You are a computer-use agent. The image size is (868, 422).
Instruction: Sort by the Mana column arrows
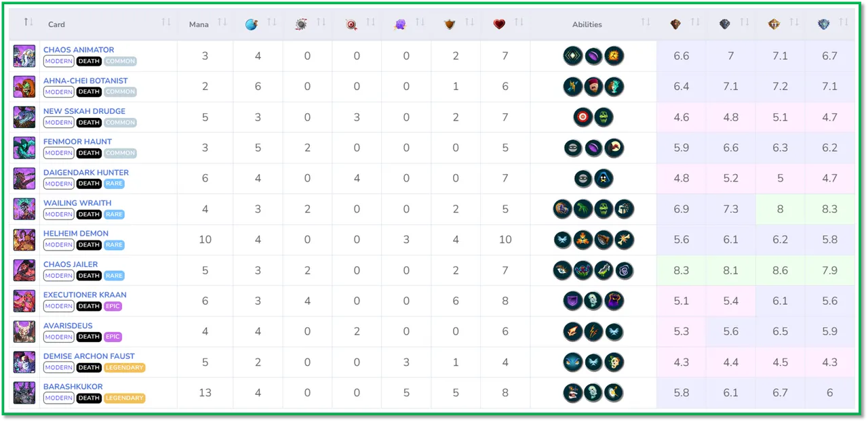pyautogui.click(x=222, y=23)
